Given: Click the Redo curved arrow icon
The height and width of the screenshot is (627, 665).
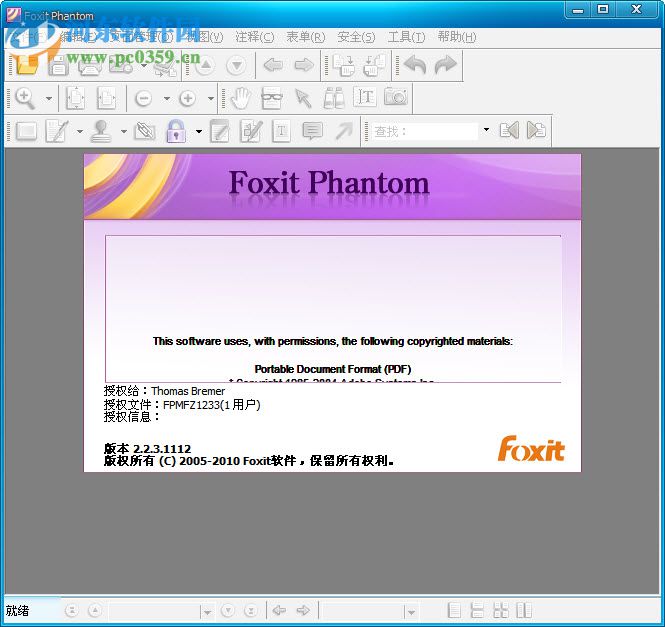Looking at the screenshot, I should pos(445,65).
